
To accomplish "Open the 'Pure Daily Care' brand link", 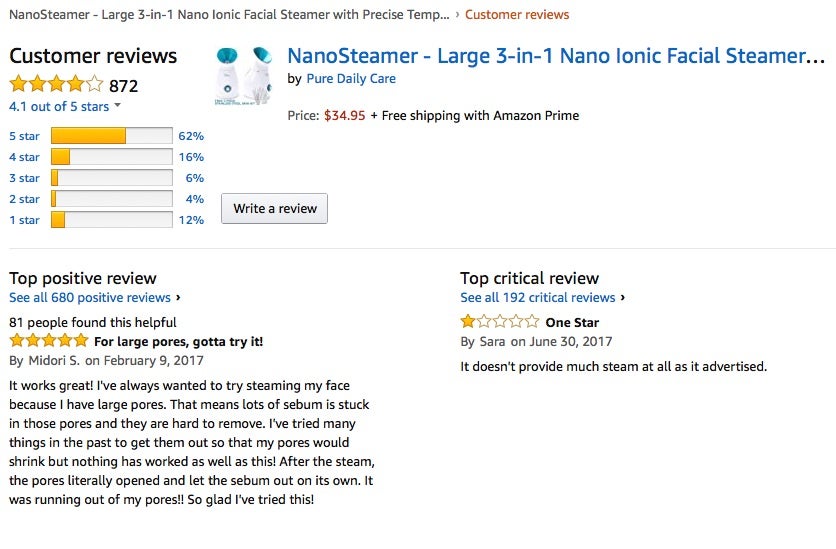I will click(x=351, y=79).
